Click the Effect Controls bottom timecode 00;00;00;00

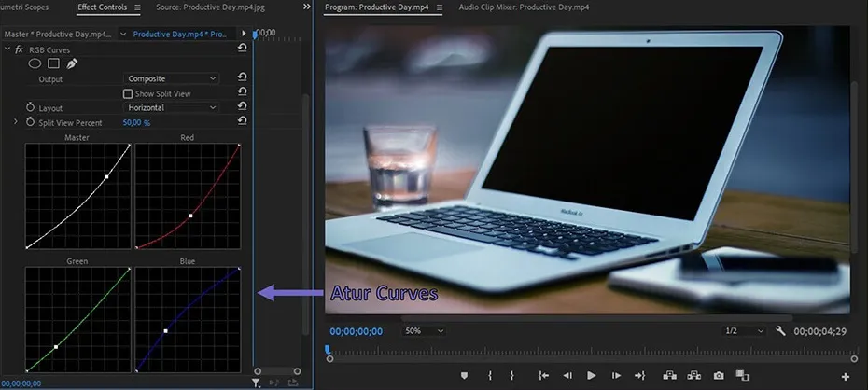tap(21, 383)
